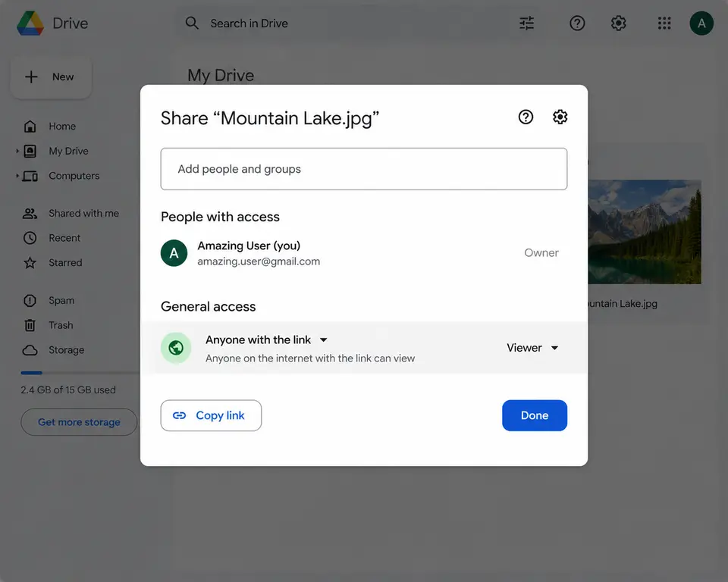Image resolution: width=728 pixels, height=582 pixels.
Task: Click the Google Drive logo
Action: pos(30,23)
